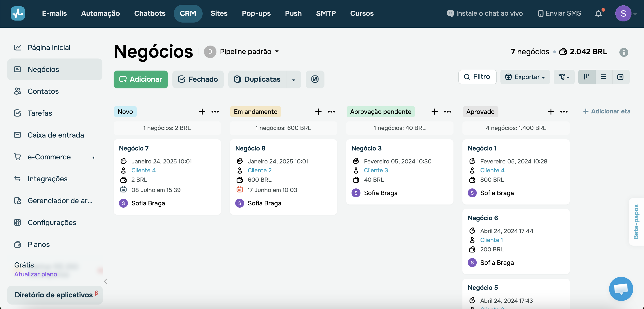
Task: Switch to the Cursos tab
Action: tap(362, 13)
